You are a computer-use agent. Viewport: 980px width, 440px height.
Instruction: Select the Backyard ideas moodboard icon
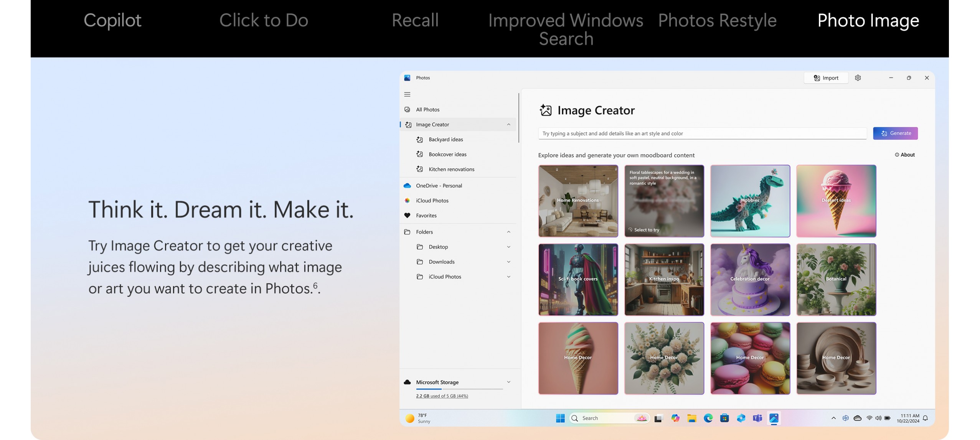(x=420, y=140)
